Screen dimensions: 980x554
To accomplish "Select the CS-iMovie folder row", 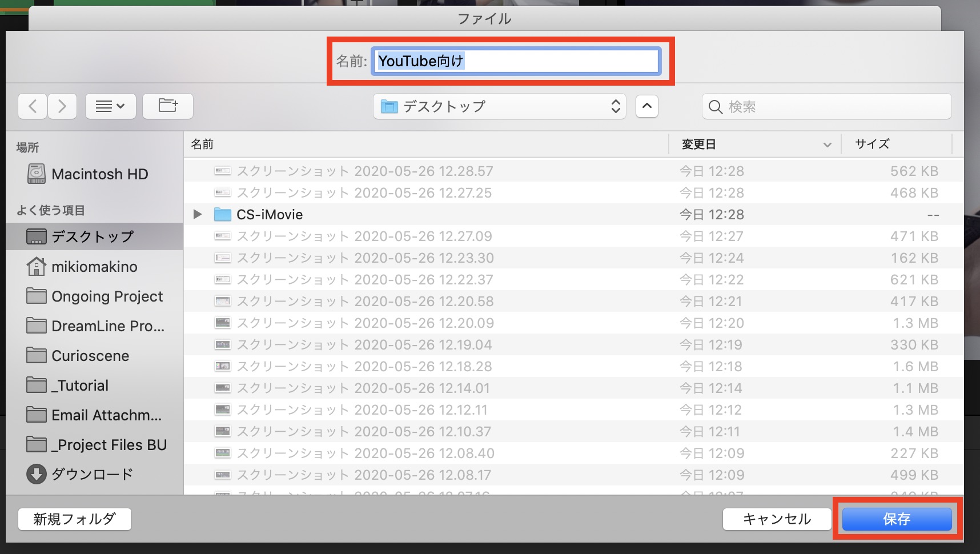I will (573, 214).
